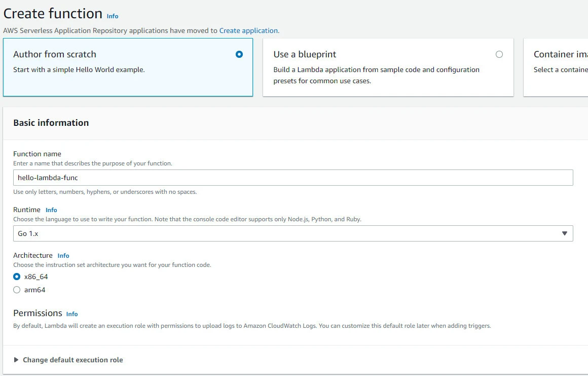This screenshot has width=588, height=376.
Task: Click the blueprint card description text
Action: coord(376,75)
